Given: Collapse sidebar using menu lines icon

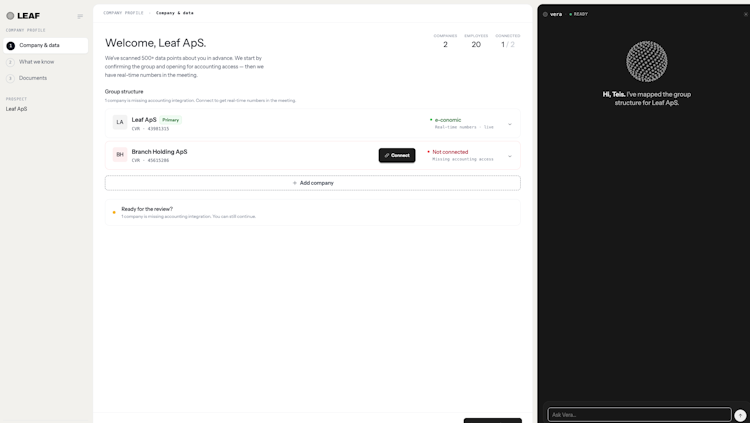Looking at the screenshot, I should (80, 16).
